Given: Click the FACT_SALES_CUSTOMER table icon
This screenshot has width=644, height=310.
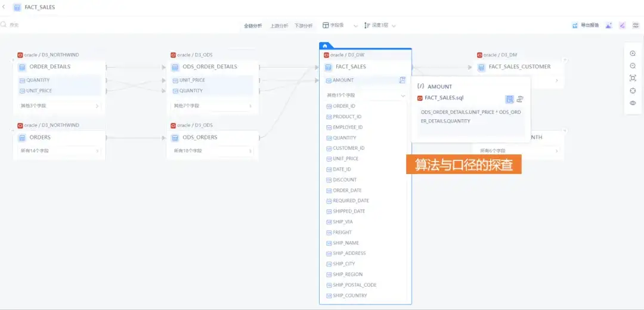Looking at the screenshot, I should 481,67.
